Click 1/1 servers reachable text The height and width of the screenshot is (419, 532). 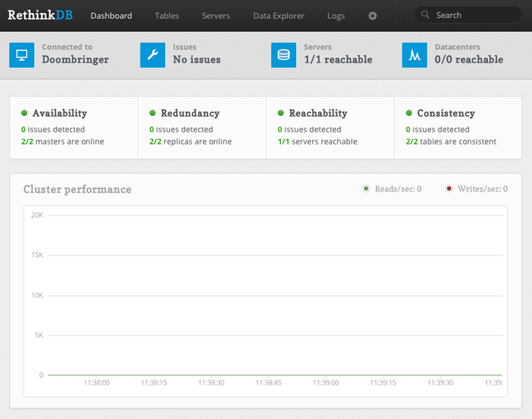[318, 141]
